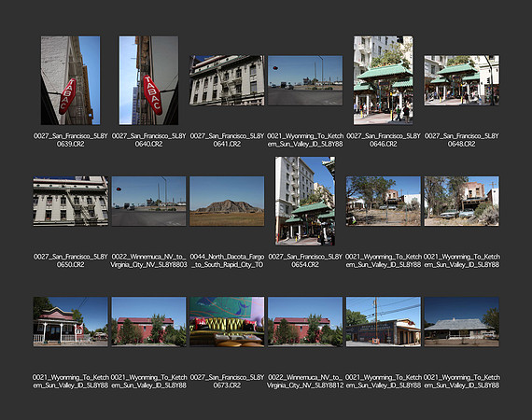Click the filename under the grey-roofed house
532x420 pixels.
[x=461, y=382]
